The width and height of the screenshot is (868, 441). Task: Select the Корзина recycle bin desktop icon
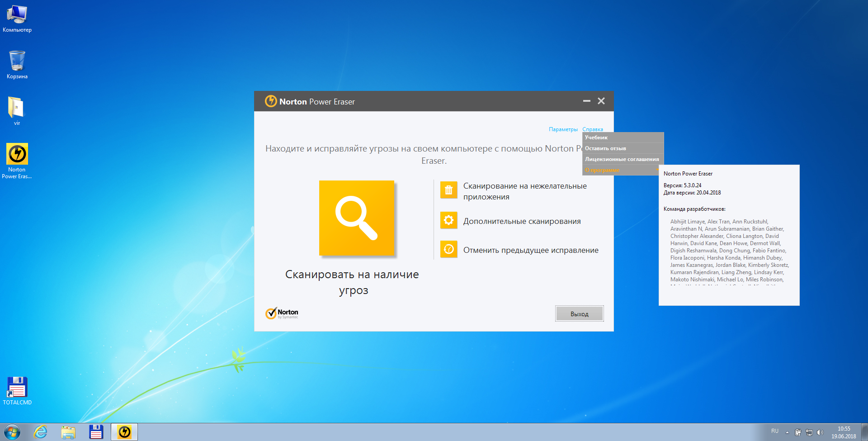[17, 65]
